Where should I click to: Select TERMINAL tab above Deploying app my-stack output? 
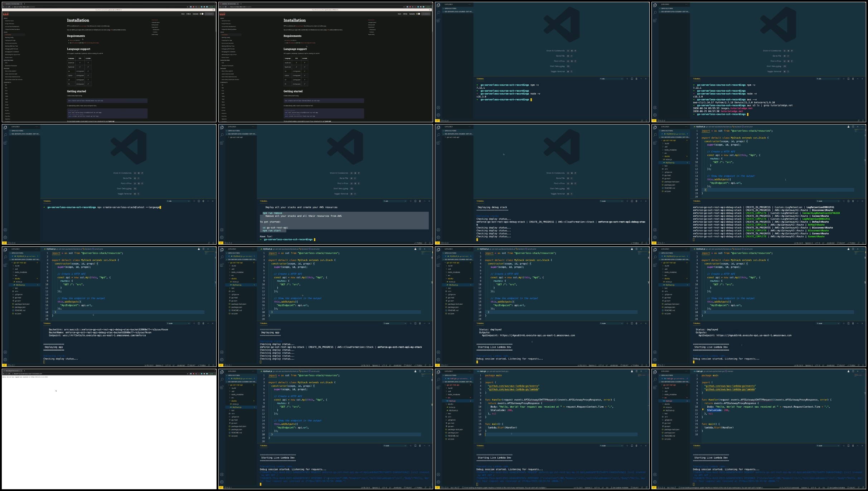coord(264,323)
